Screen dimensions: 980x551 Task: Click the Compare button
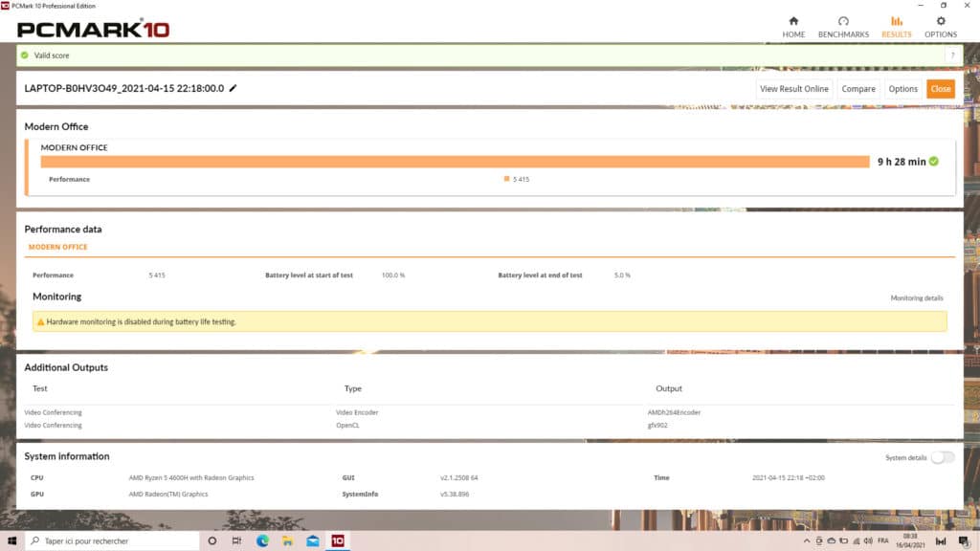(x=858, y=89)
